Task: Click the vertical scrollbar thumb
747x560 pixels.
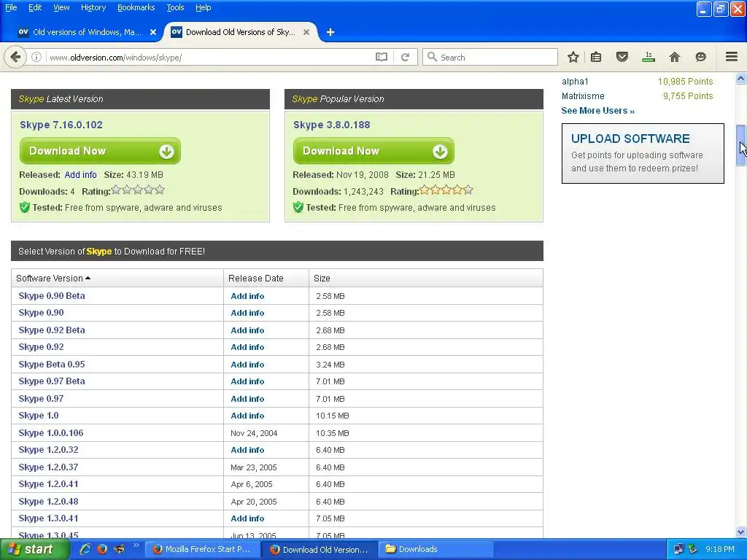Action: 741,145
